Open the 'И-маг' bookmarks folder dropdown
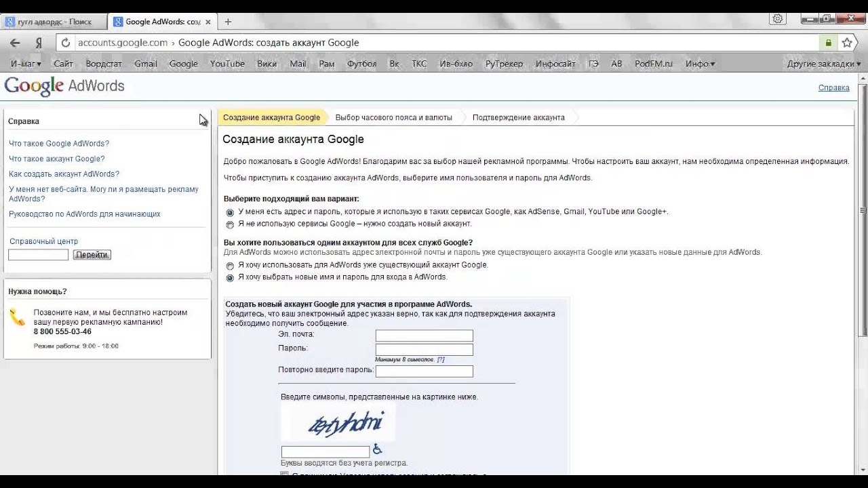 26,64
